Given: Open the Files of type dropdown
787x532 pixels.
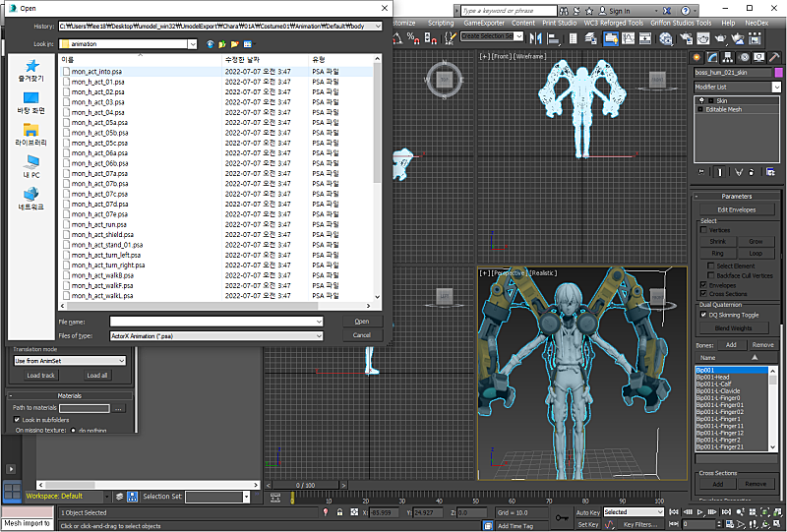Looking at the screenshot, I should point(215,335).
